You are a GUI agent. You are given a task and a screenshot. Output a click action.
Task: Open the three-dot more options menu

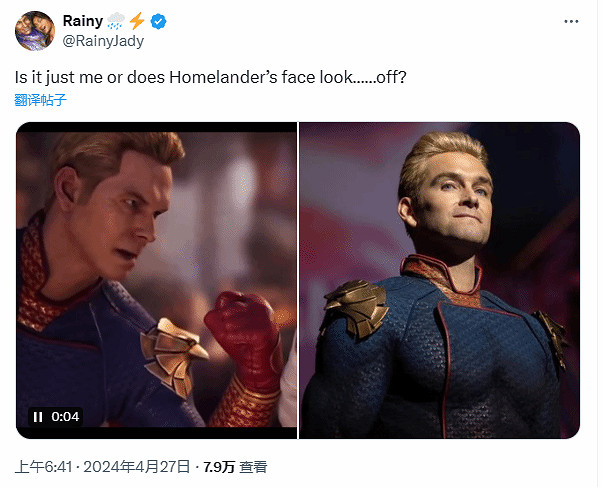(x=570, y=21)
